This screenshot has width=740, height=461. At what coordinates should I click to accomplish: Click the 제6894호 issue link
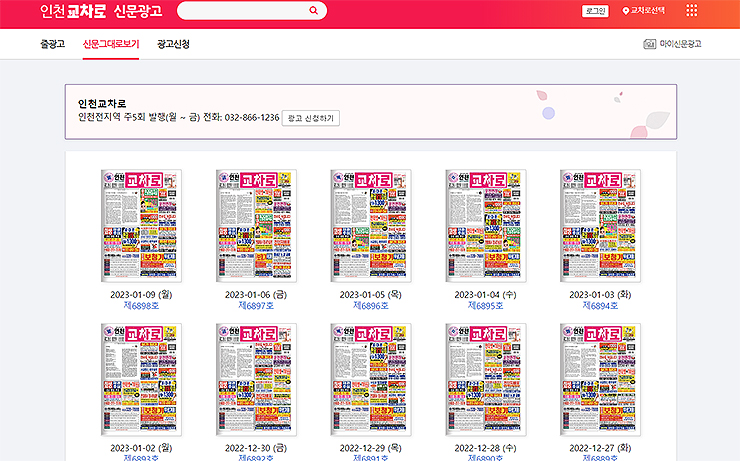click(600, 306)
